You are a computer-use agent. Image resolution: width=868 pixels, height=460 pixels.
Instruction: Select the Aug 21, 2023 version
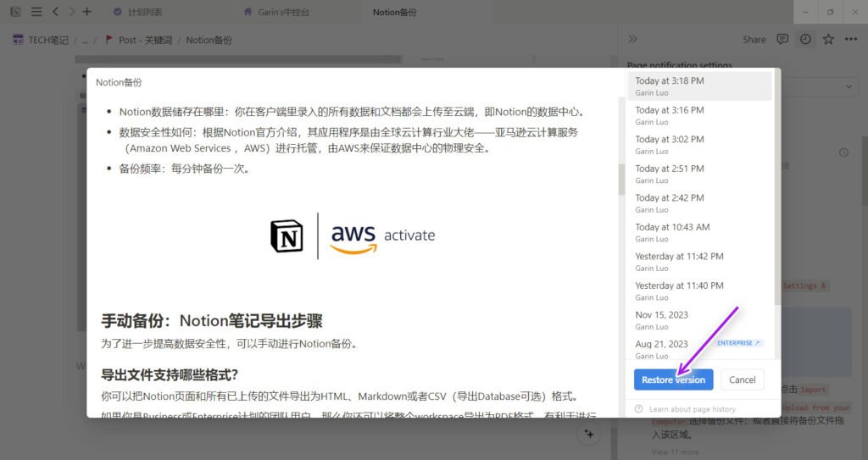coord(699,349)
